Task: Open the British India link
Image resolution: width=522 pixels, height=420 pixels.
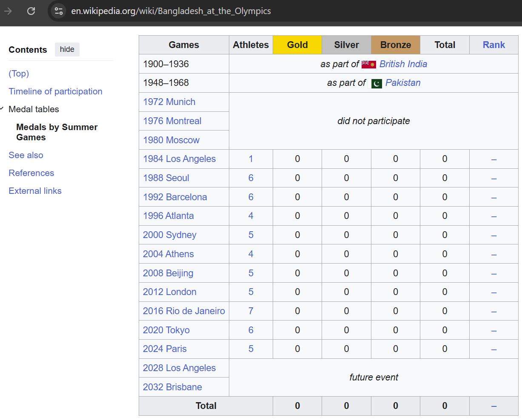Action: (403, 64)
